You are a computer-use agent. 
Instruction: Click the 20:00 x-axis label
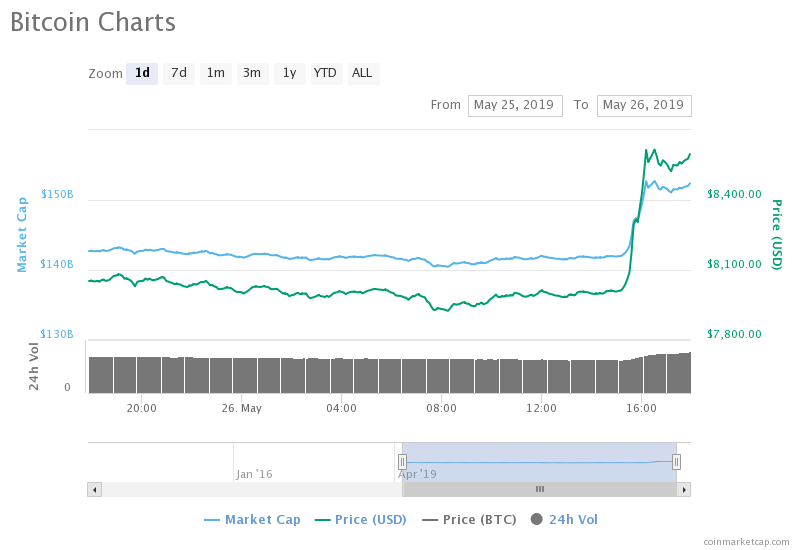141,409
